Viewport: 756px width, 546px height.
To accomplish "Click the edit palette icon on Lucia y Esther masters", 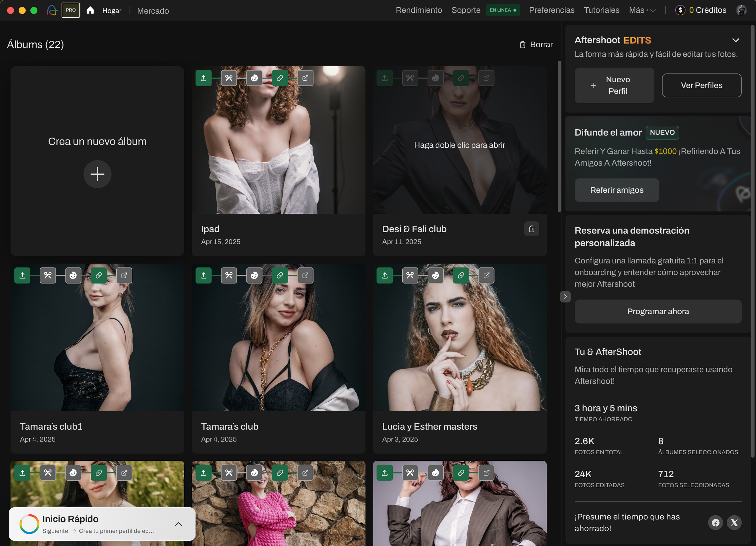I will tap(435, 275).
